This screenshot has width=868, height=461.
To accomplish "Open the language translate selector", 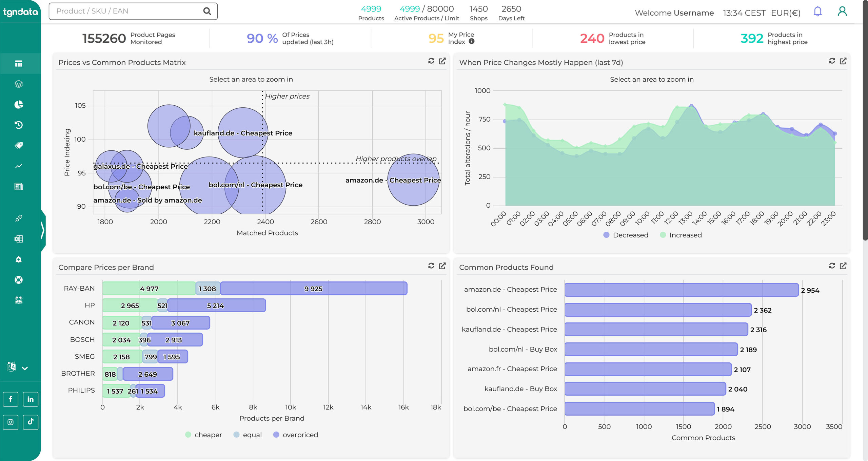I will coord(17,367).
